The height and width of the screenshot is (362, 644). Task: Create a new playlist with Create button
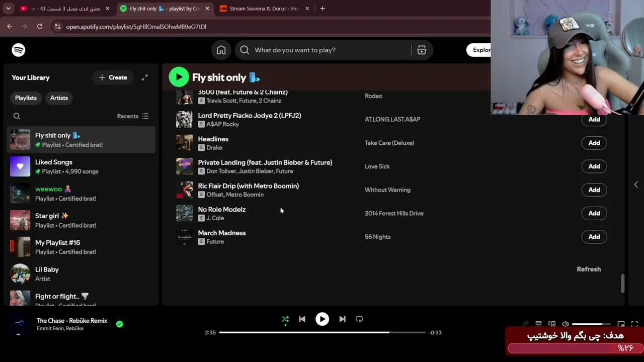(x=113, y=77)
